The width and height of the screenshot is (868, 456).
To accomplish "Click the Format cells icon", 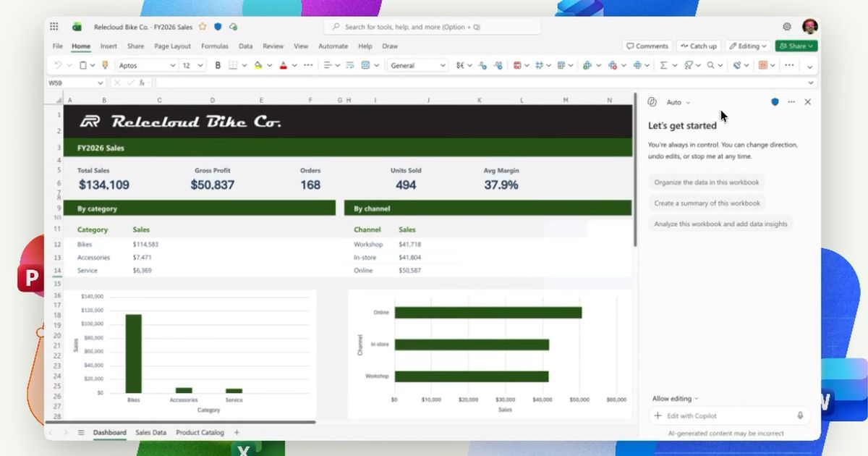I will coord(637,65).
